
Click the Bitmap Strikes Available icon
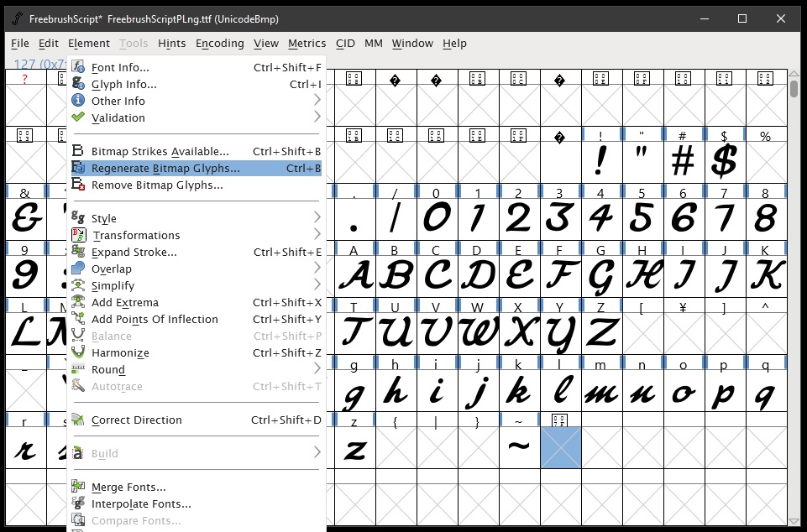78,151
